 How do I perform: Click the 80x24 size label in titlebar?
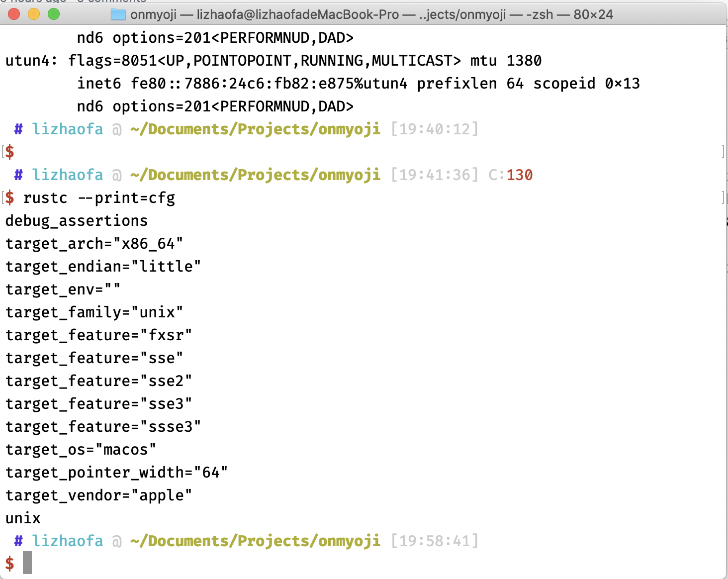pyautogui.click(x=595, y=14)
